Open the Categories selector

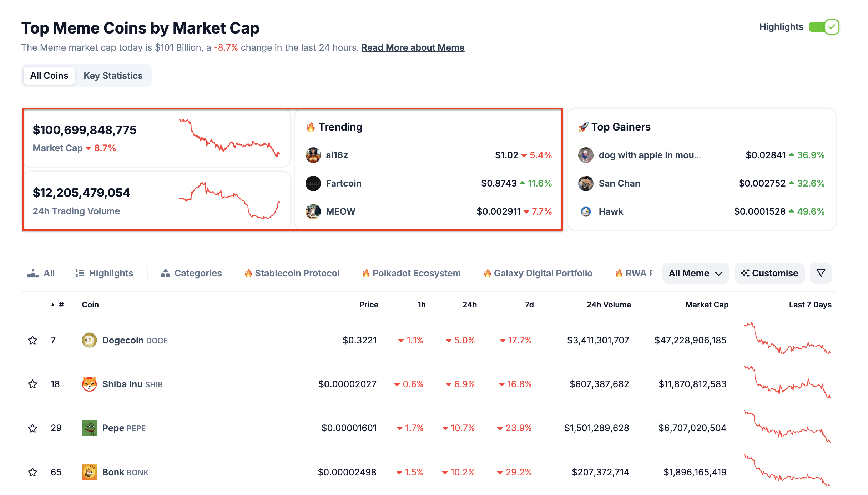(191, 273)
